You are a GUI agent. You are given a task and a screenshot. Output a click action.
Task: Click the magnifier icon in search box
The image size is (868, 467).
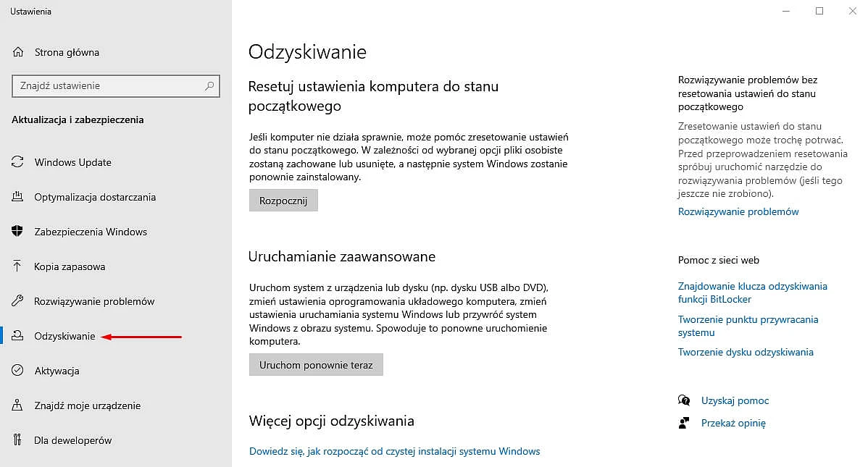[x=209, y=85]
